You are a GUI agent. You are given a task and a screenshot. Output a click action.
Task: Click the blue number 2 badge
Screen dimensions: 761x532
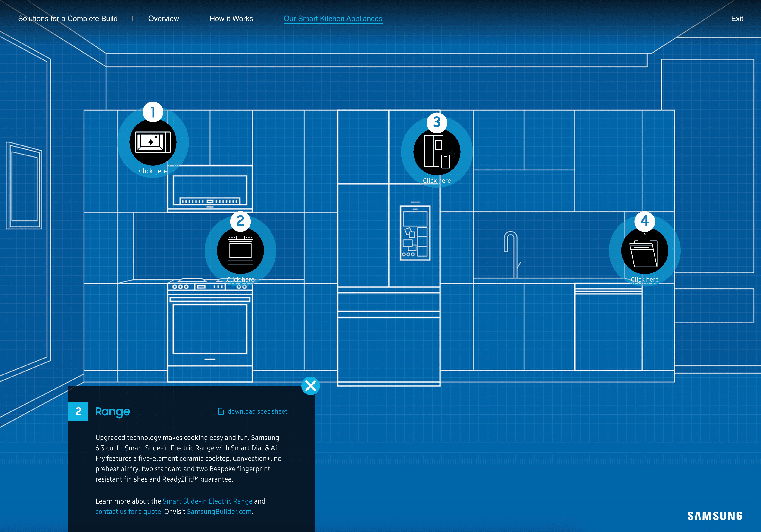pos(78,411)
